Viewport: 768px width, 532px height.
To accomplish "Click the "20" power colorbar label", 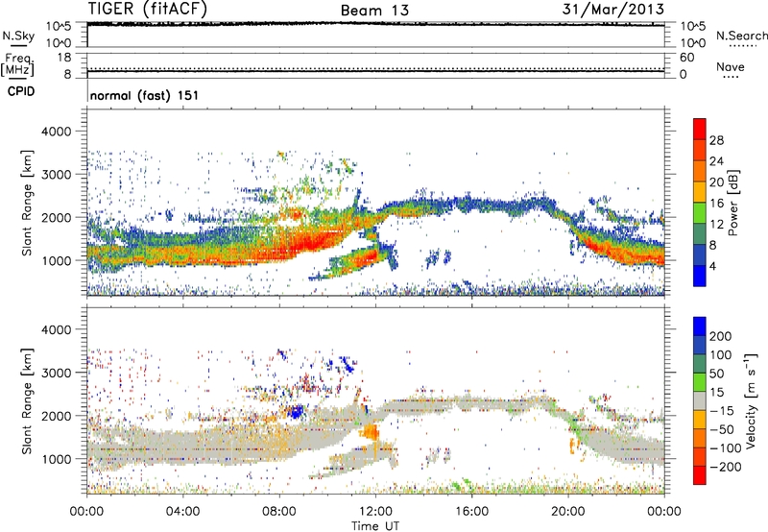I will pos(716,182).
